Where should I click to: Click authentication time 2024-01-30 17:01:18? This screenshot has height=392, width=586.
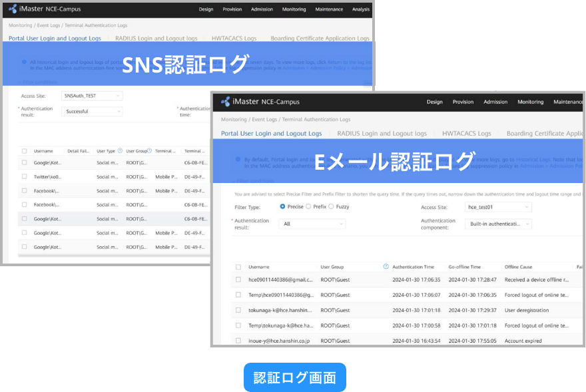point(416,310)
